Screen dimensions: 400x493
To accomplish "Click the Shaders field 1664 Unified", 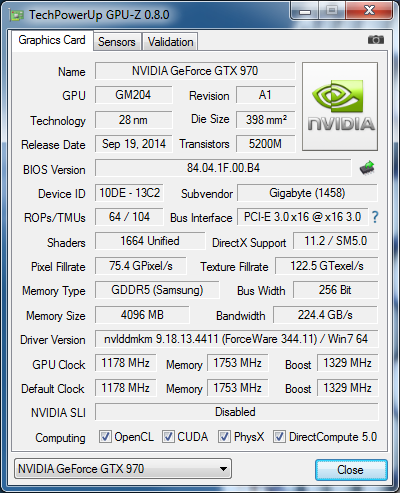I will [x=150, y=241].
